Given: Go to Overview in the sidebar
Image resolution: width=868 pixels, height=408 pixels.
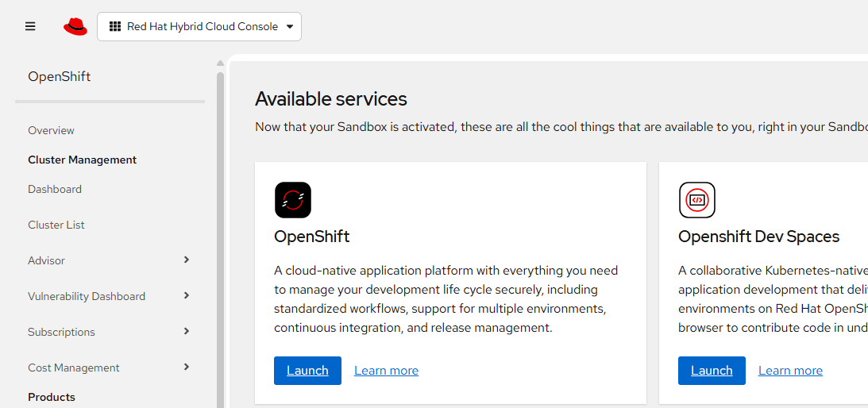Looking at the screenshot, I should click(x=51, y=130).
